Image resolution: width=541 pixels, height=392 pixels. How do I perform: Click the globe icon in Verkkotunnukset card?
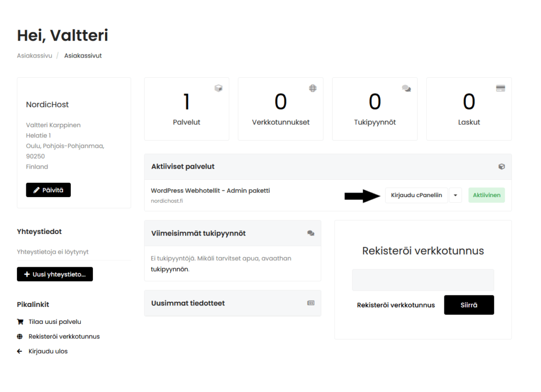313,88
